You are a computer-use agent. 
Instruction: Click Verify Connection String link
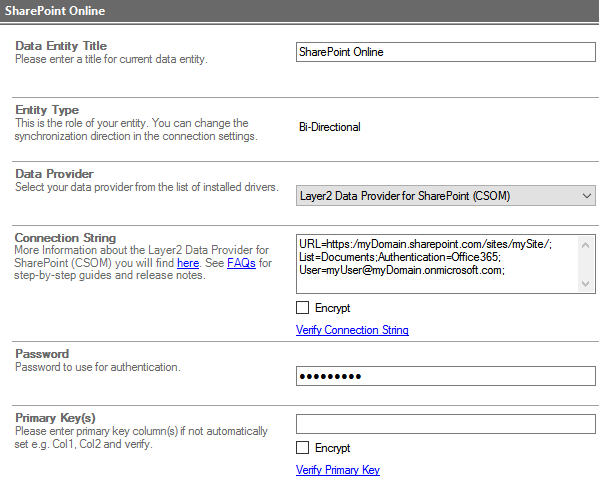352,330
